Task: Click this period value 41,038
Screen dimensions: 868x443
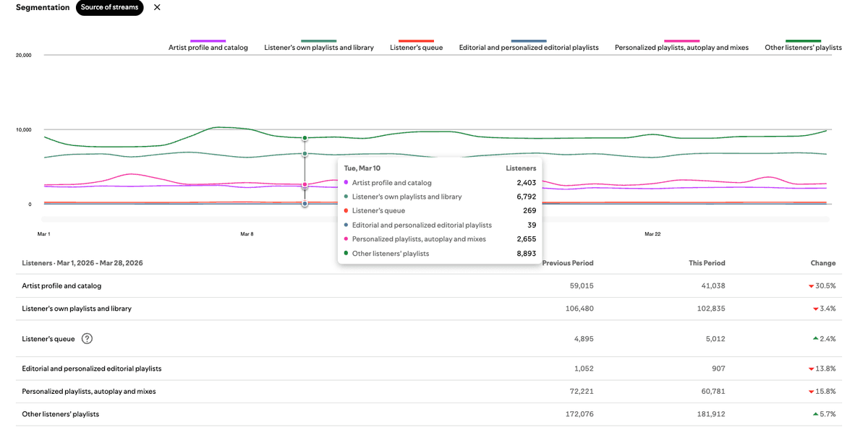Action: pyautogui.click(x=713, y=285)
